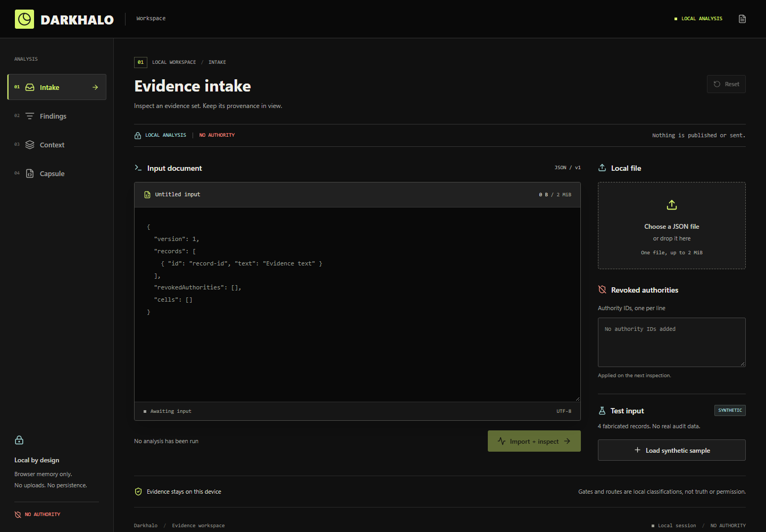This screenshot has height=532, width=766.
Task: Click the Untitled input file name
Action: [x=178, y=195]
